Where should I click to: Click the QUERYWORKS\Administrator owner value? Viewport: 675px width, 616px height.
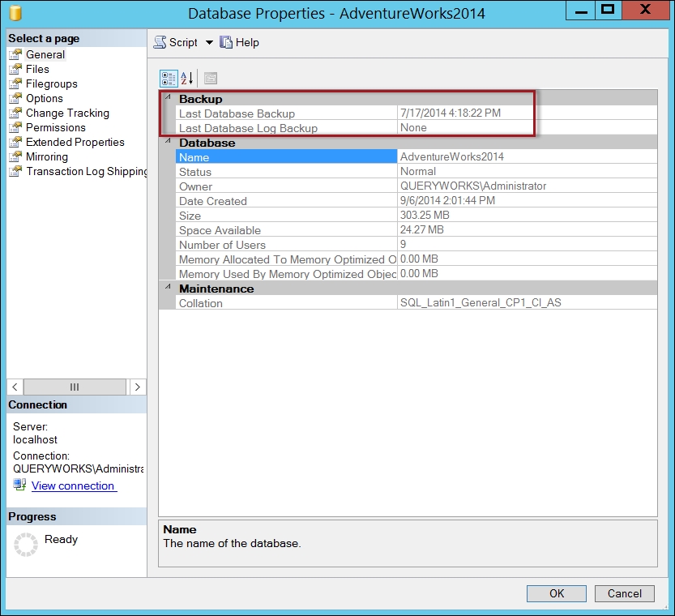[x=473, y=186]
